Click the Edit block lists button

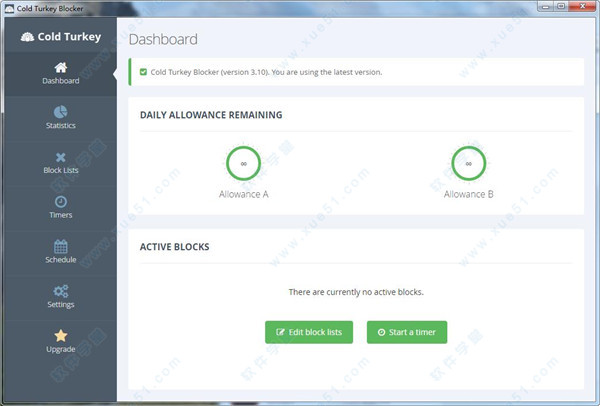pyautogui.click(x=309, y=332)
